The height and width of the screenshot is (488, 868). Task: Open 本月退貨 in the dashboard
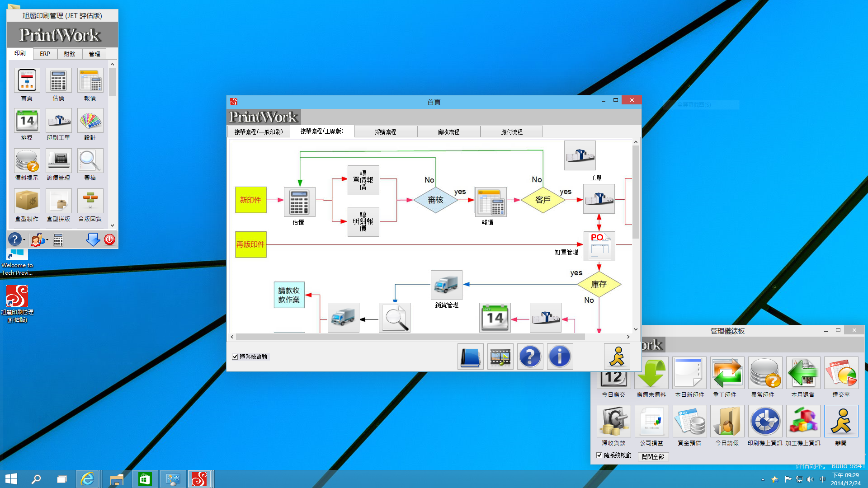point(803,373)
